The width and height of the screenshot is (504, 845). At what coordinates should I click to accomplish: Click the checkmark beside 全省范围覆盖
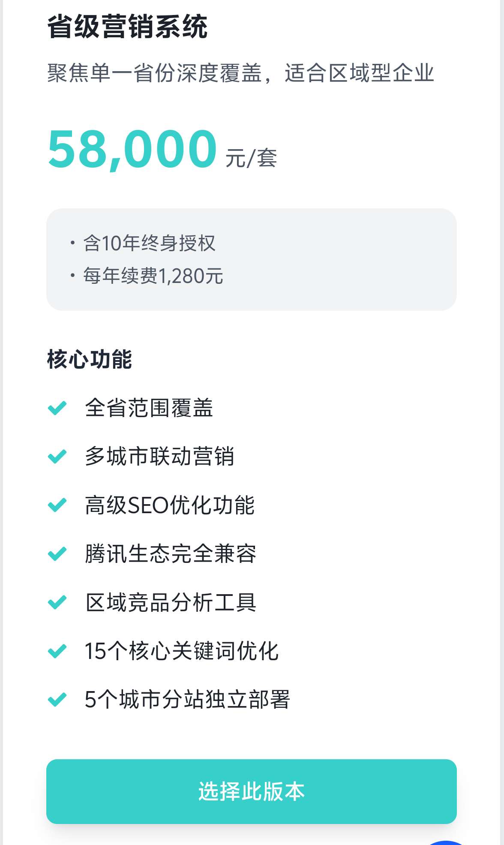pyautogui.click(x=57, y=408)
